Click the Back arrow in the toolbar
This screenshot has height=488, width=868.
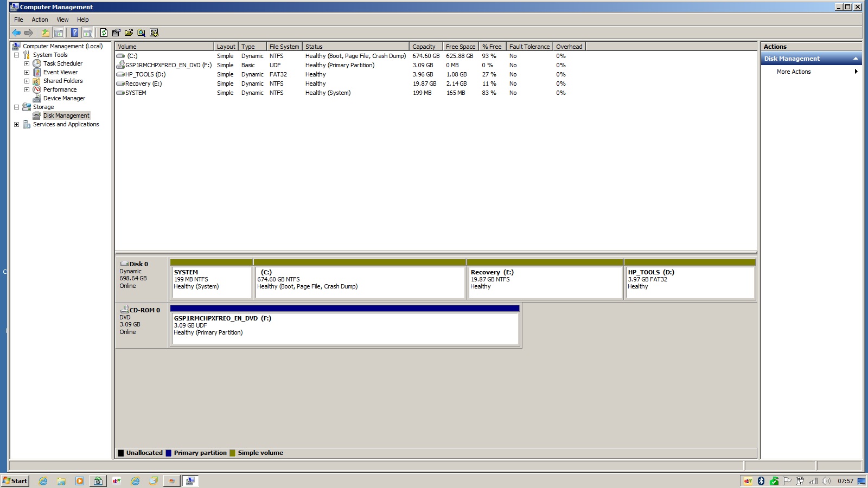(x=16, y=33)
